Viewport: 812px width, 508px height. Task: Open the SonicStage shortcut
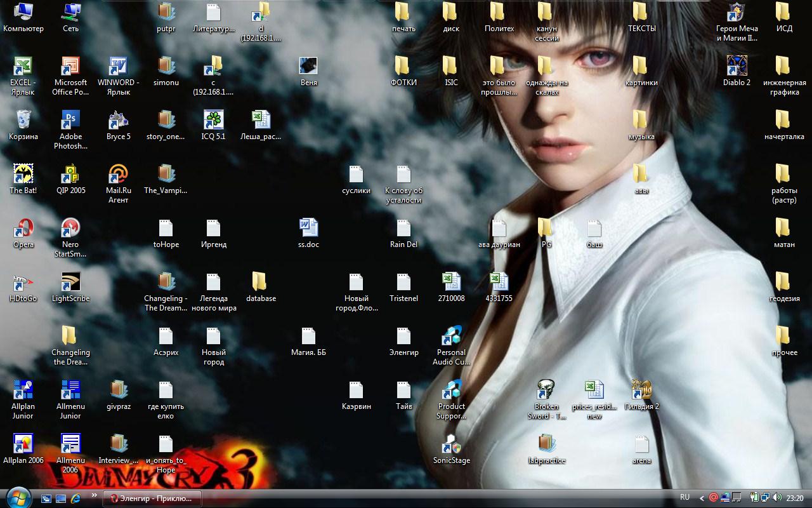451,449
